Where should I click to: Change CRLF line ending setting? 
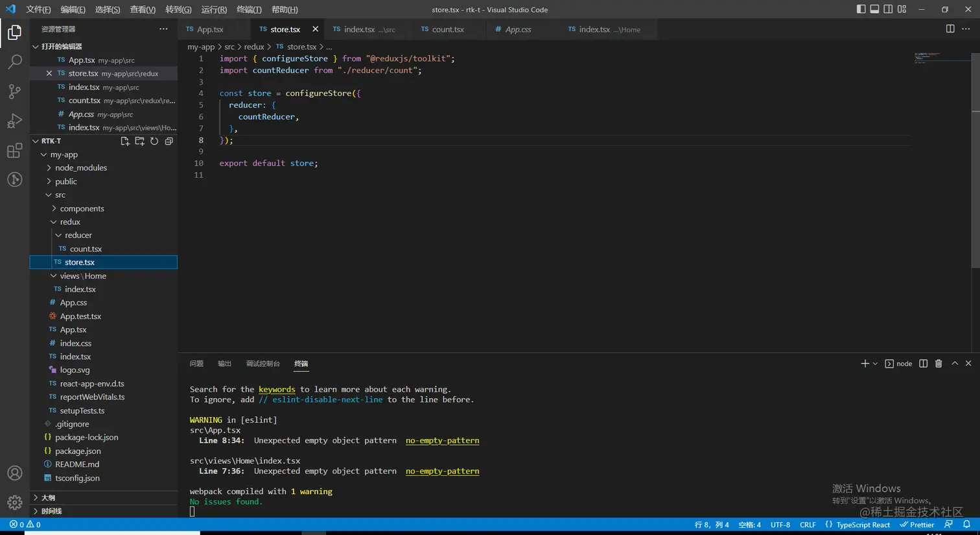[808, 525]
